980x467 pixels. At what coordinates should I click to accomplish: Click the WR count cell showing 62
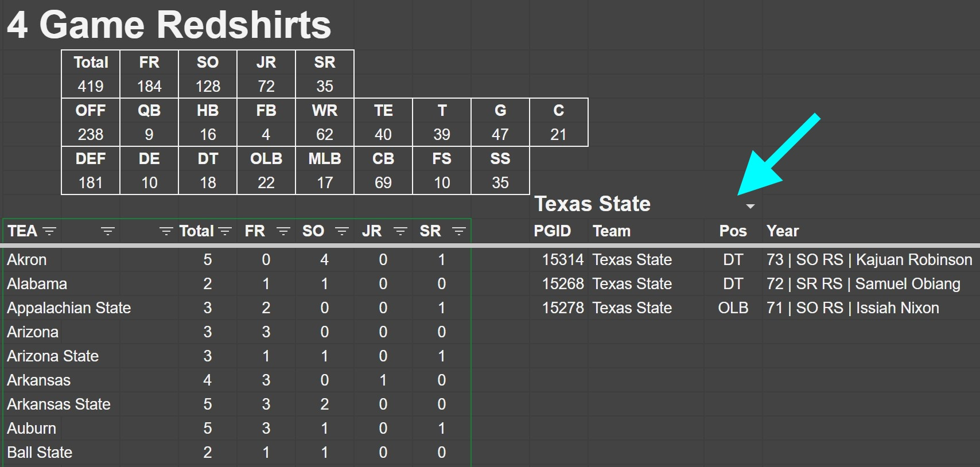point(324,135)
